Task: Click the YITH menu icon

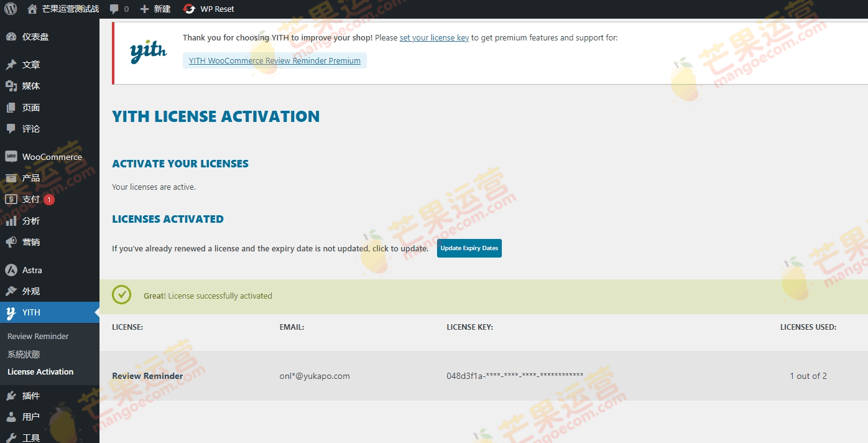Action: tap(11, 313)
